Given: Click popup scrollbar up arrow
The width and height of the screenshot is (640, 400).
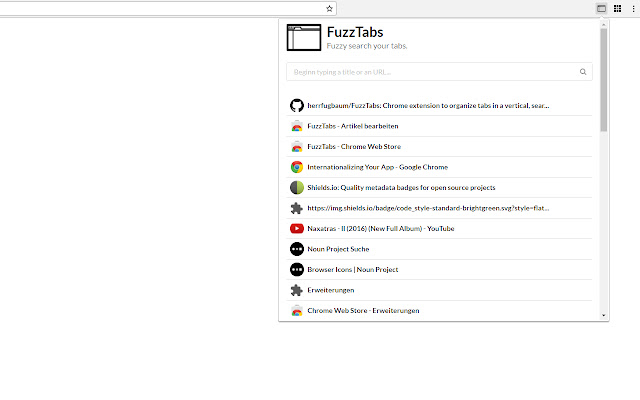Looking at the screenshot, I should coord(604,25).
